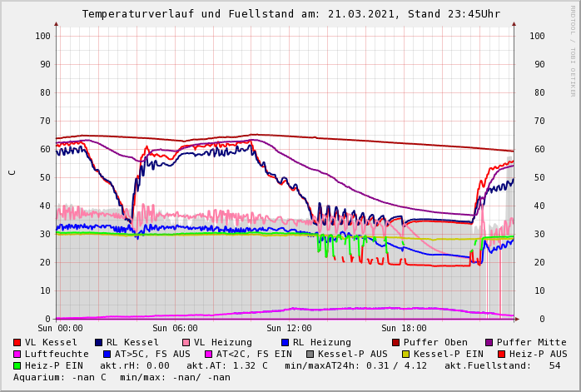The height and width of the screenshot is (392, 581).
Task: Click the Sun 06:00 time axis label
Action: [175, 329]
